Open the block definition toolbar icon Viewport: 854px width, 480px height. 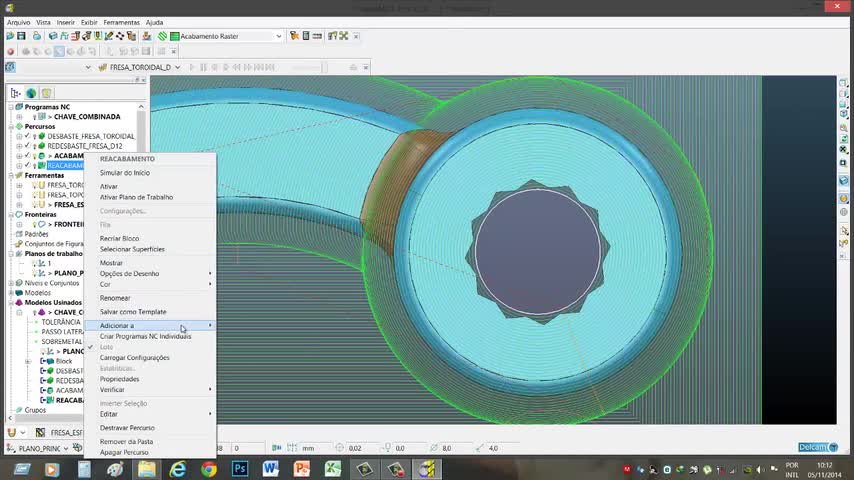tap(53, 36)
